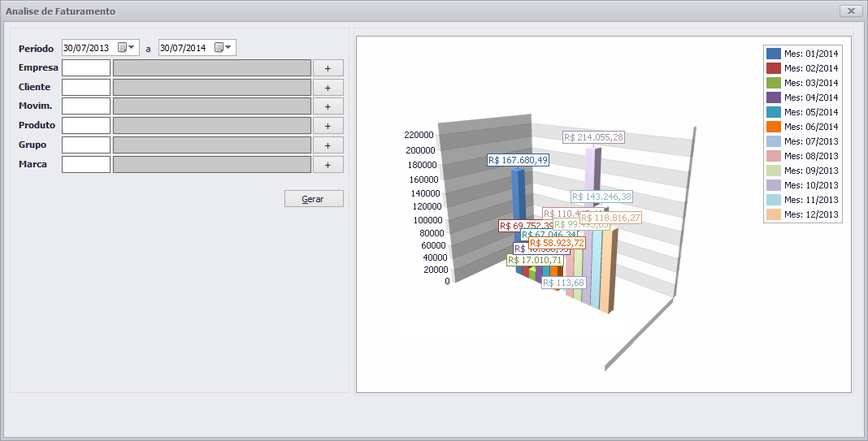Click the Período label
The width and height of the screenshot is (868, 441).
pos(36,49)
